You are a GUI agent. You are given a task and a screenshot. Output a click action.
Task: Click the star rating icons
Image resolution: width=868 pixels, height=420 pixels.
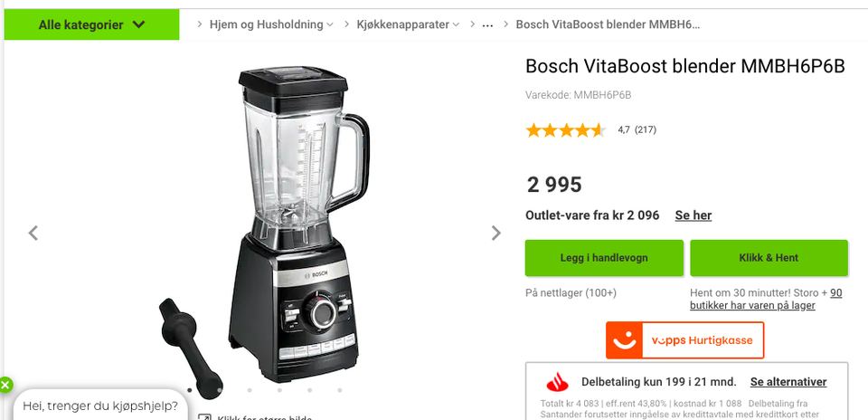tap(566, 130)
